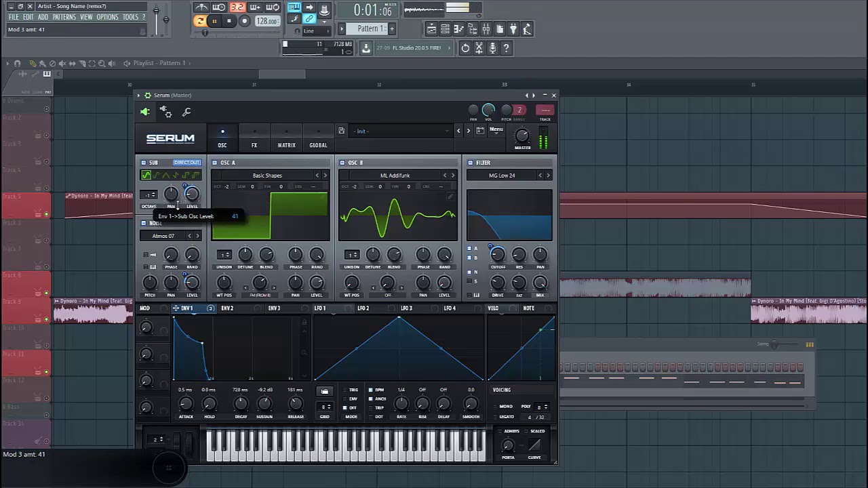Select the playlist magnet snap icon

[x=18, y=63]
